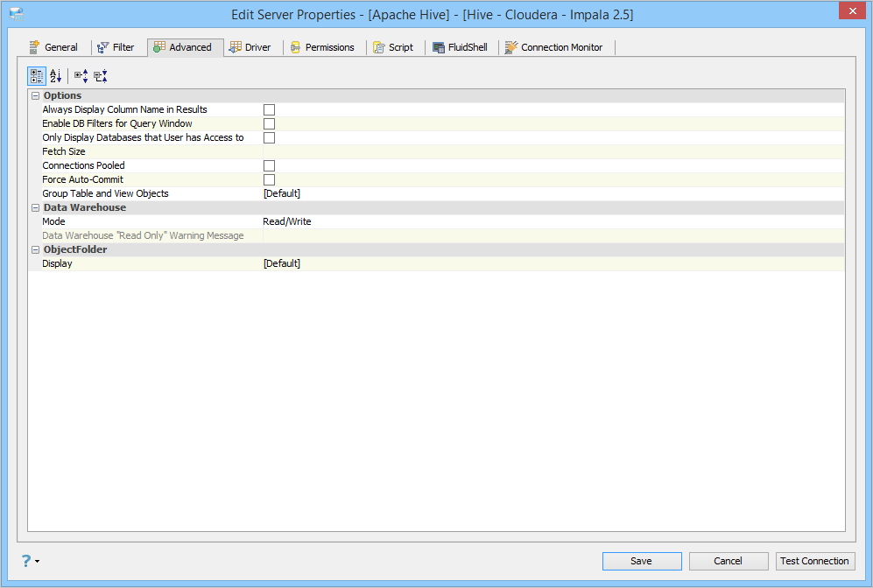The image size is (873, 588).
Task: Click the Cancel button
Action: 729,561
